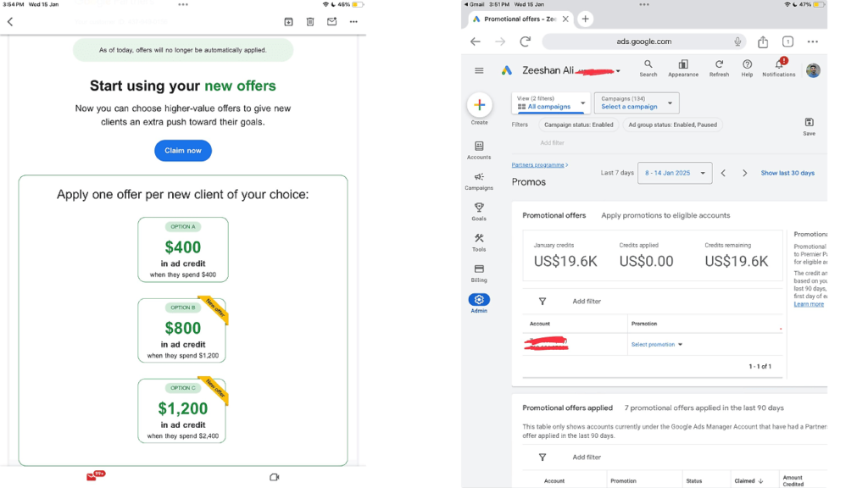
Task: Click Add filter in Promotional offers table
Action: (x=587, y=302)
